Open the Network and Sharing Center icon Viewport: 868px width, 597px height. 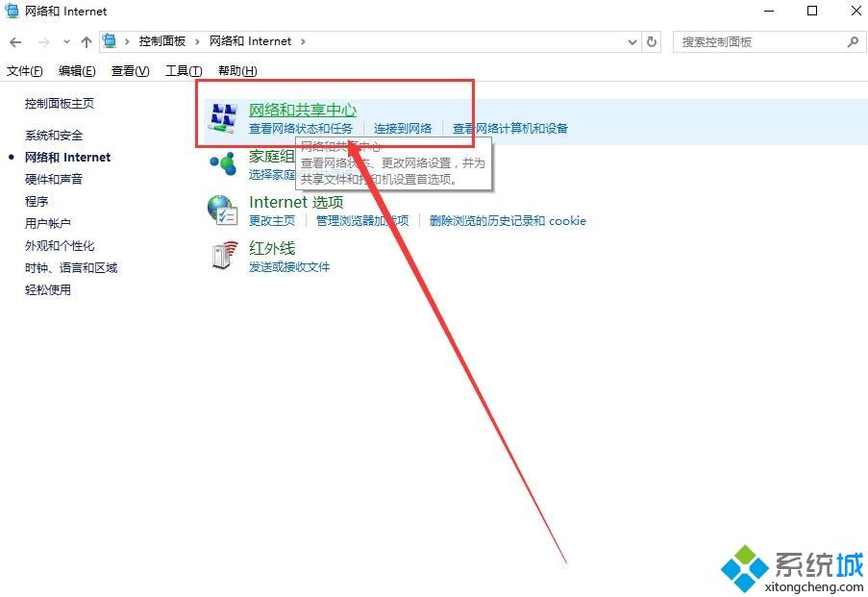pyautogui.click(x=223, y=117)
